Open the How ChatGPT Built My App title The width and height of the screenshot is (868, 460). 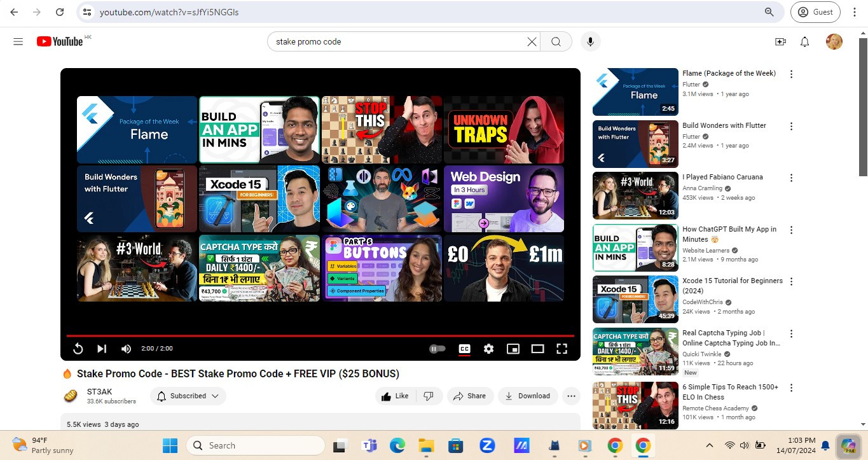729,234
